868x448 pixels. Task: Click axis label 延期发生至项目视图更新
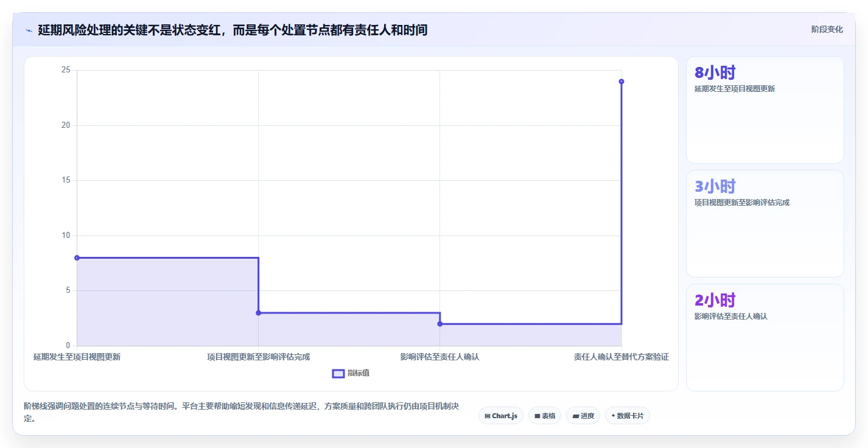77,357
